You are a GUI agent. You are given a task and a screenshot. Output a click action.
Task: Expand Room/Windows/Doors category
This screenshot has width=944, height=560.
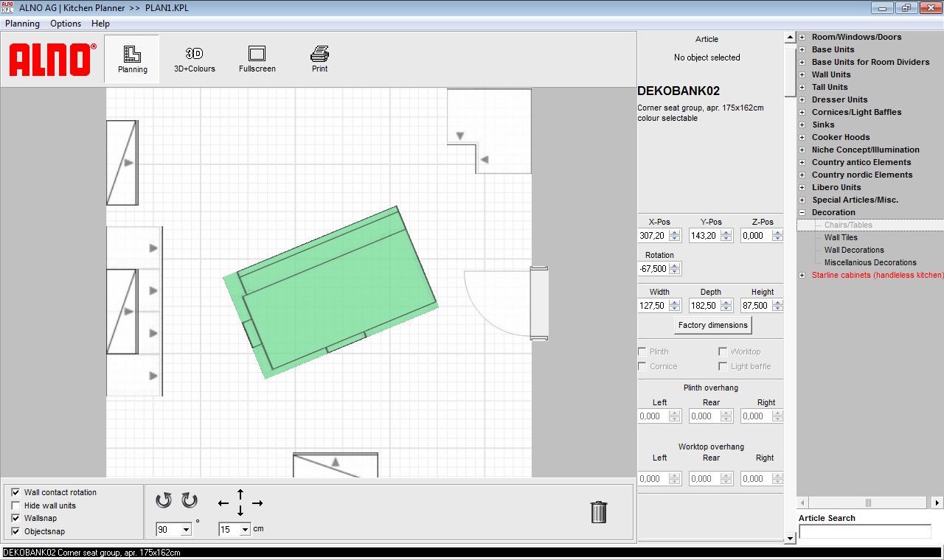pos(802,37)
